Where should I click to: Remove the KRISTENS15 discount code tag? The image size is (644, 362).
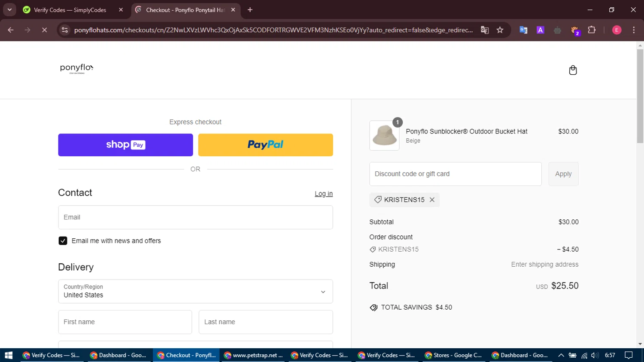coord(432,200)
